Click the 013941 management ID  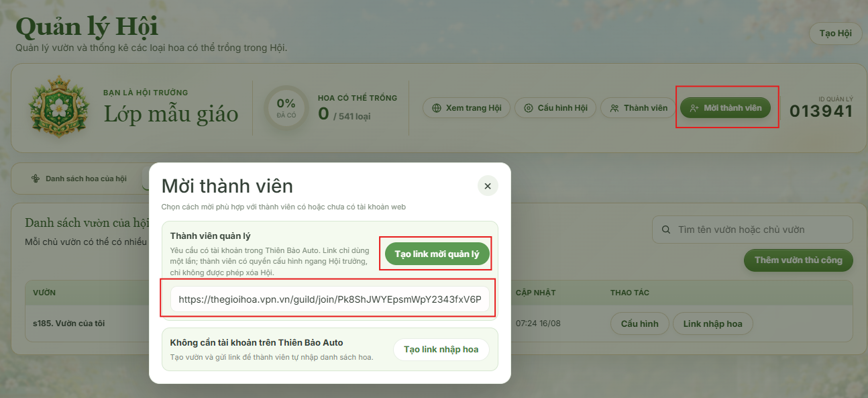point(821,111)
